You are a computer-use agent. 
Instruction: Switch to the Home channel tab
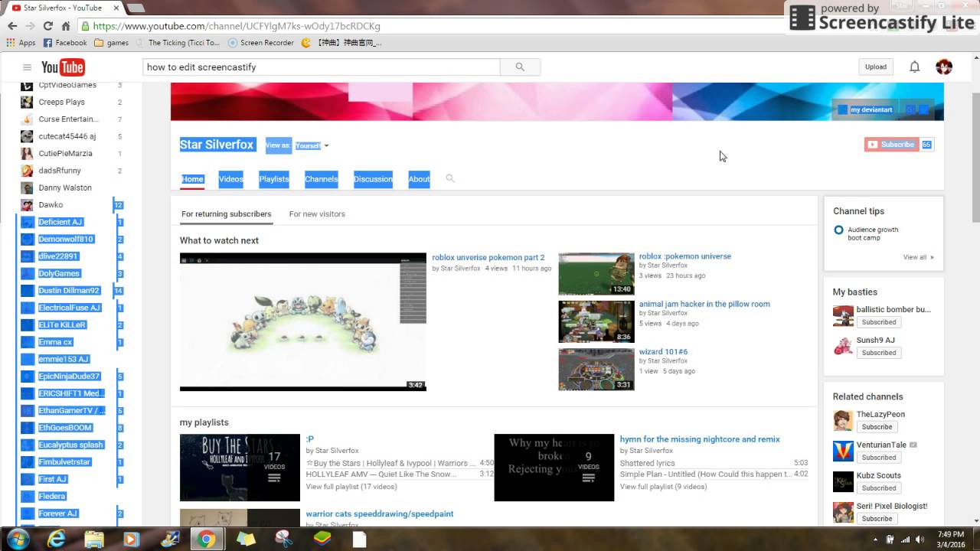tap(192, 179)
